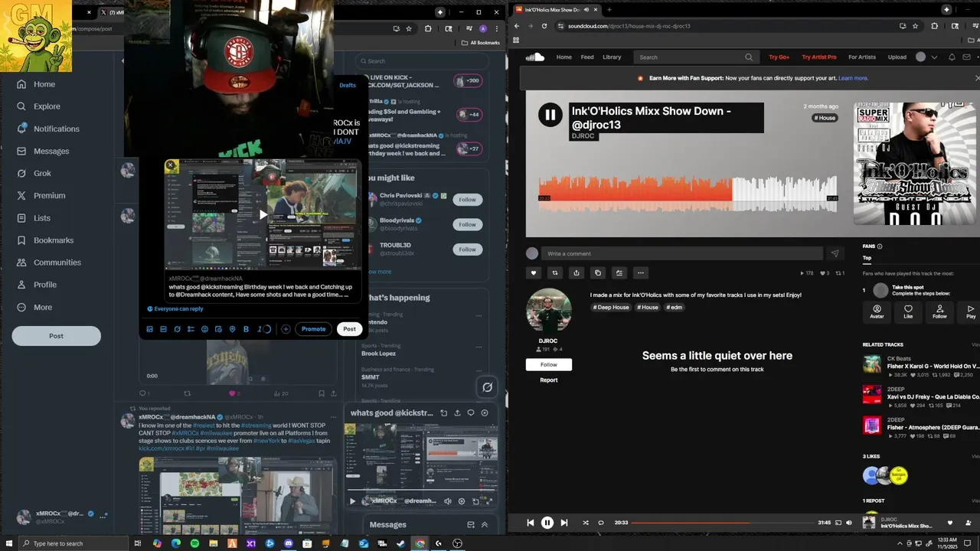980x551 pixels.
Task: Open the Grok floating button on X
Action: click(487, 387)
